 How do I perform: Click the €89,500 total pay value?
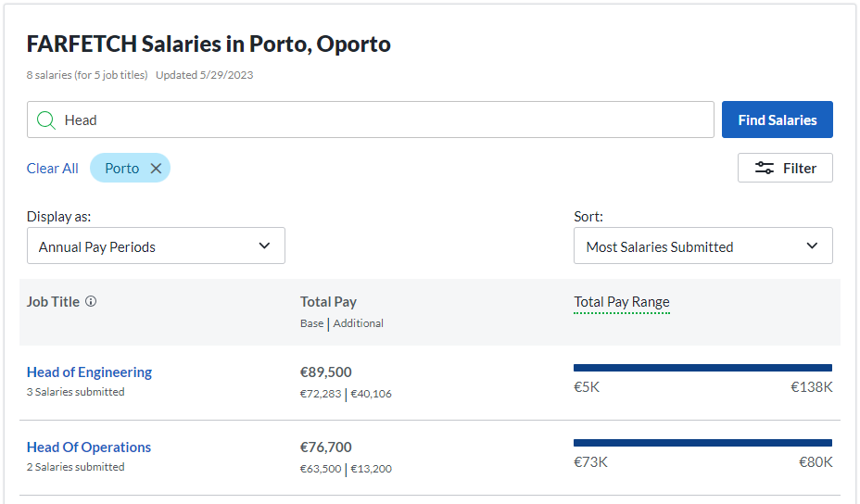(x=326, y=372)
